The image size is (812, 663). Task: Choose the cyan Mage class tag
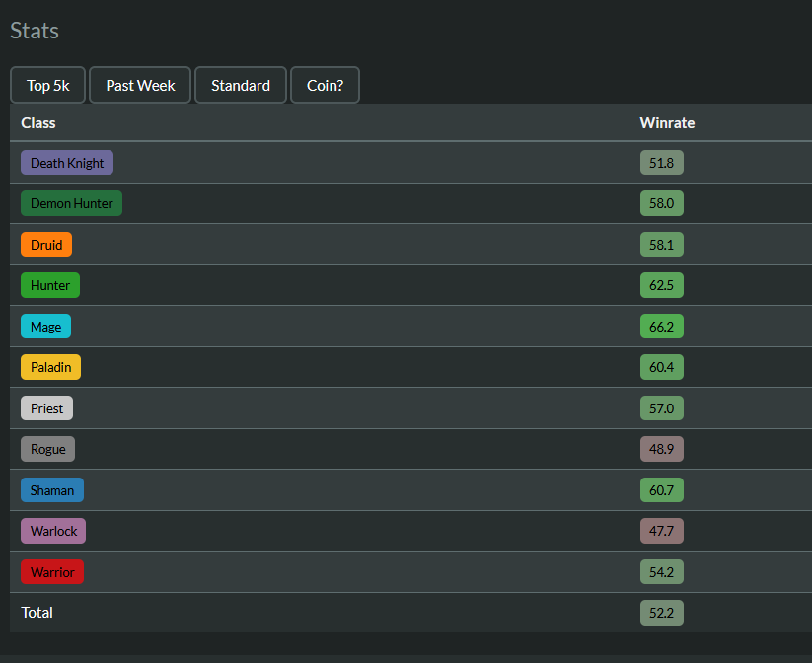45,327
